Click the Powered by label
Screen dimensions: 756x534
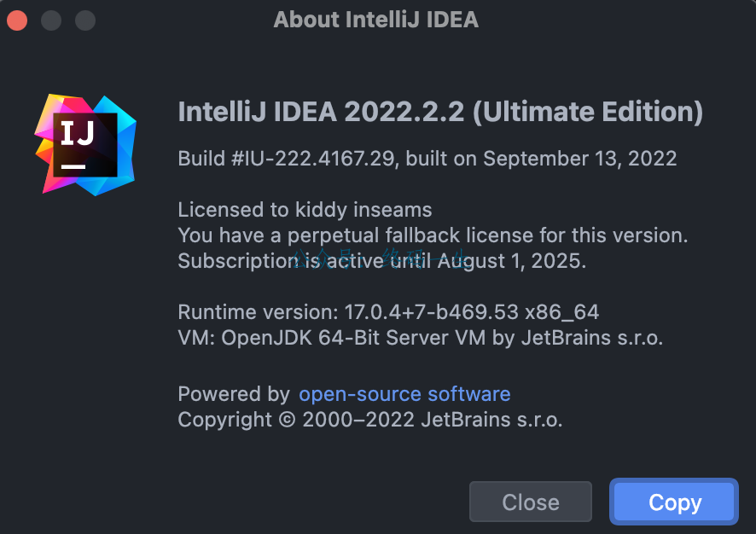coord(234,394)
